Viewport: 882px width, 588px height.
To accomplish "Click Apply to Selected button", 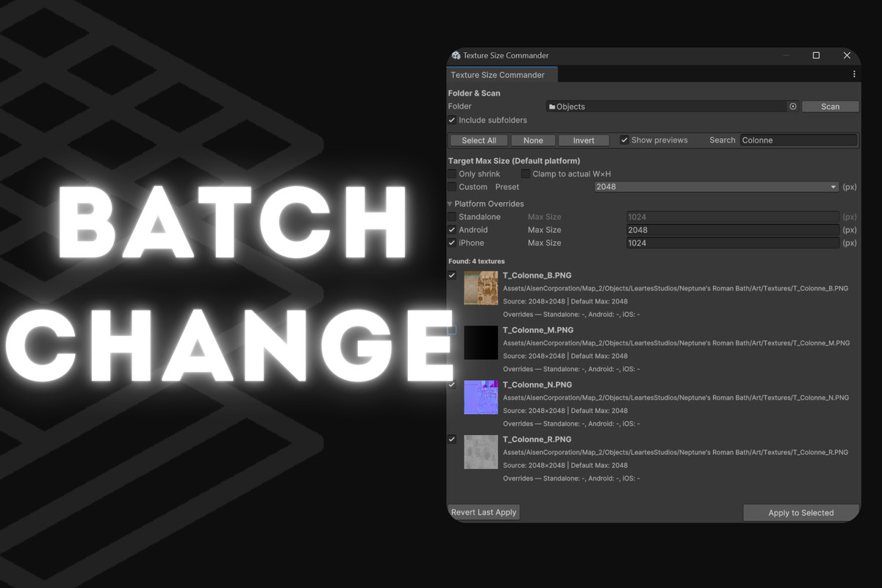I will 801,513.
